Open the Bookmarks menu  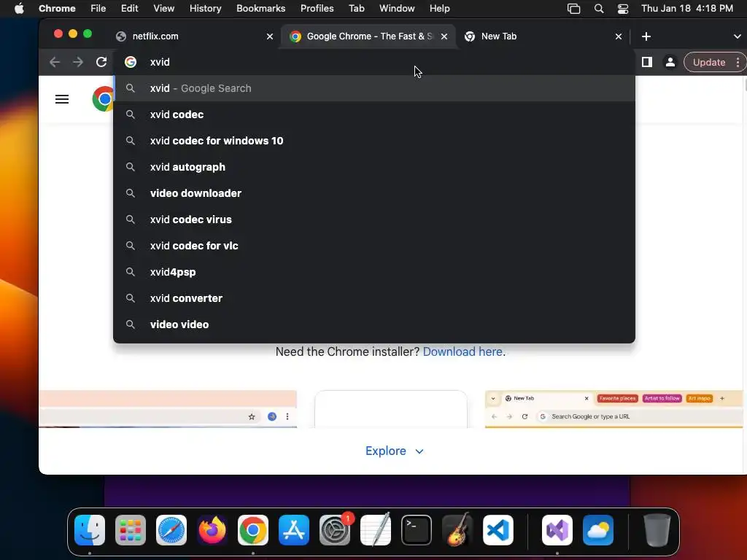pos(260,9)
